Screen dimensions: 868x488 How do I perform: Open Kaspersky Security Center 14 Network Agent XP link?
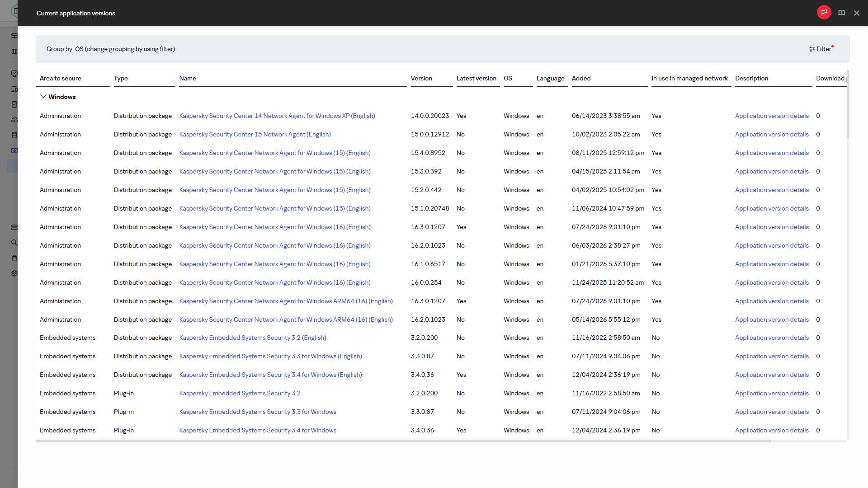[x=277, y=116]
